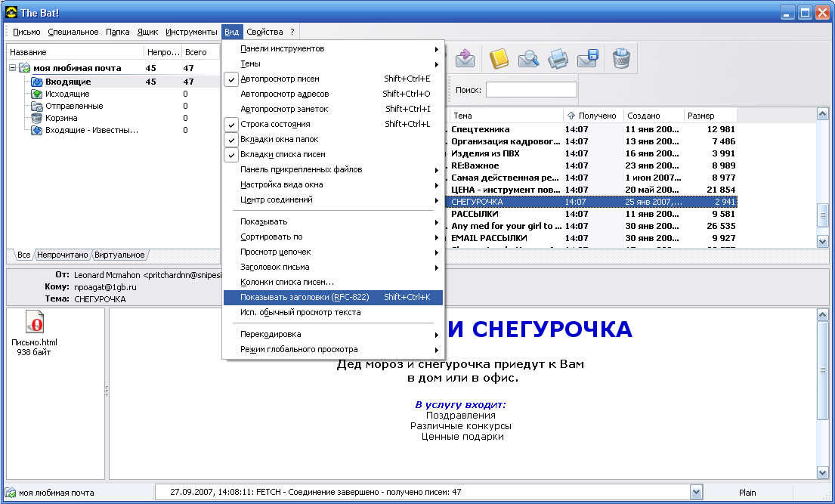Screen dimensions: 835x504
Task: Open the status bar log dropdown
Action: 696,492
